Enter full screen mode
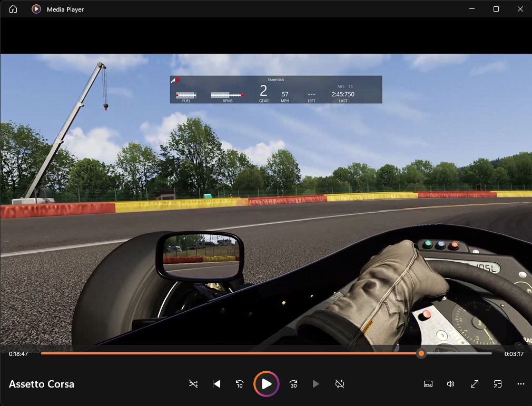Viewport: 532px width, 406px height. (474, 384)
